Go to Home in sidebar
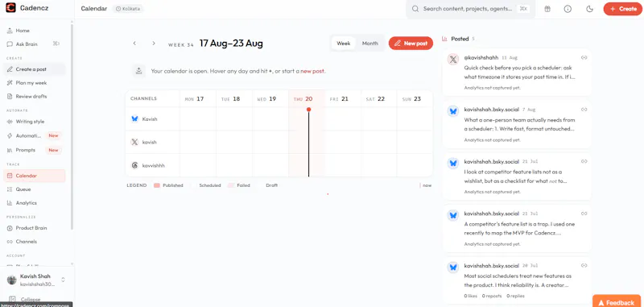 tap(34, 31)
